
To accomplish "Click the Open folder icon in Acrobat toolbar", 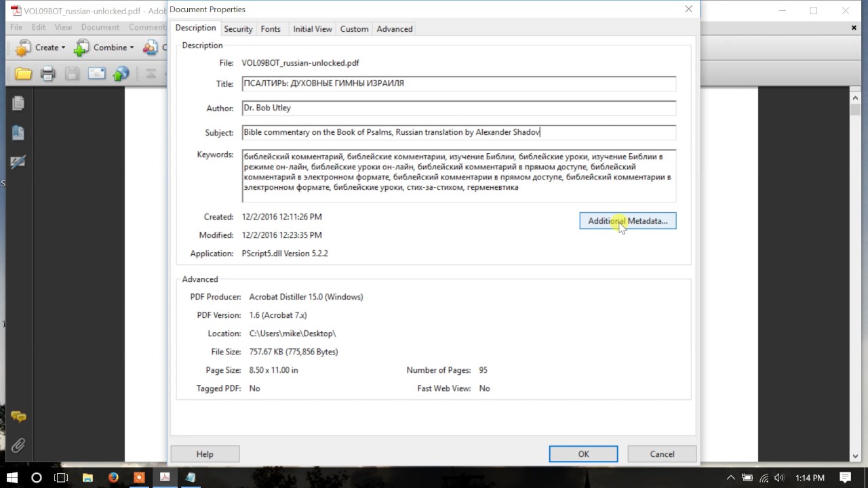I will pos(24,74).
